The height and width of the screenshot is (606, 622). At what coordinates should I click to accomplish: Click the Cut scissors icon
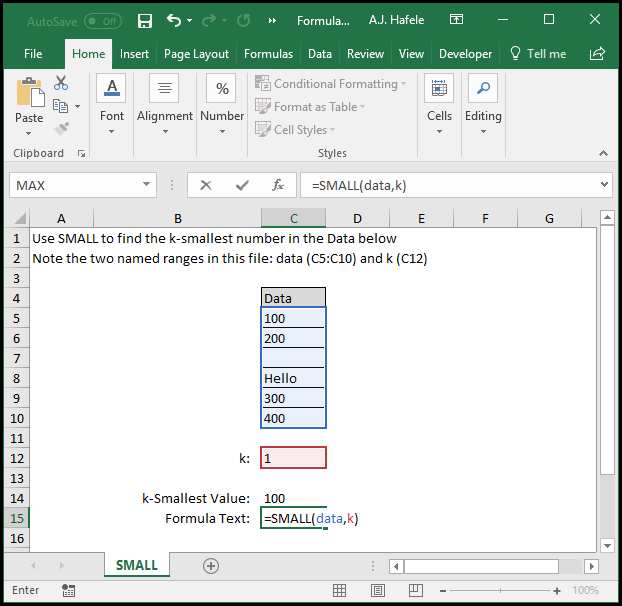tap(61, 83)
